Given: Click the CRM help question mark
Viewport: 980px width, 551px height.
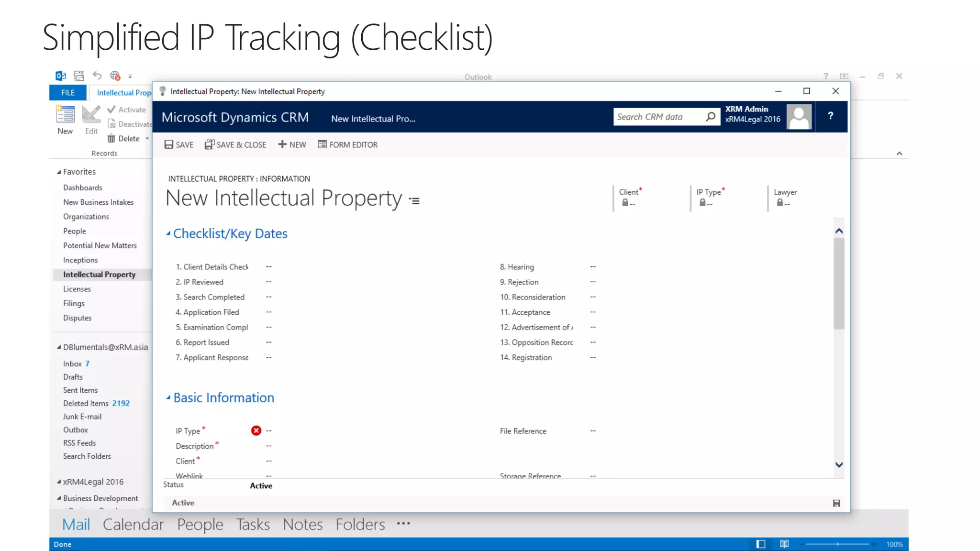Looking at the screenshot, I should (x=831, y=116).
